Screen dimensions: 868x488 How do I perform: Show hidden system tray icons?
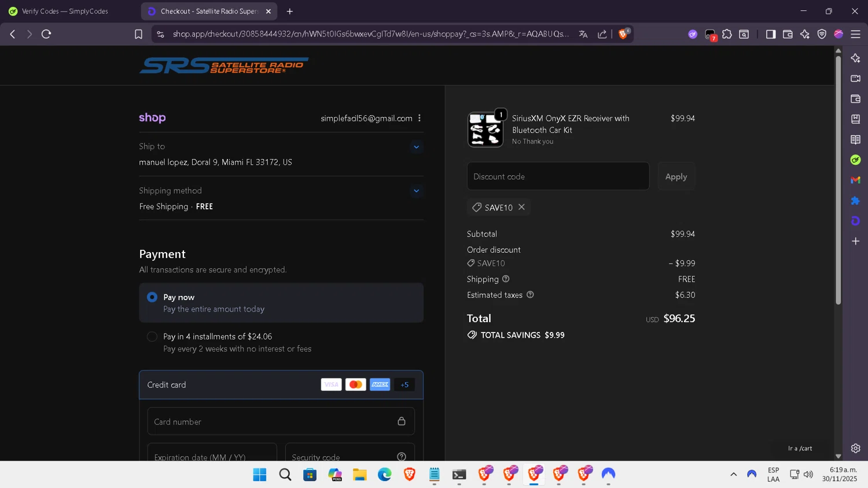click(x=733, y=474)
